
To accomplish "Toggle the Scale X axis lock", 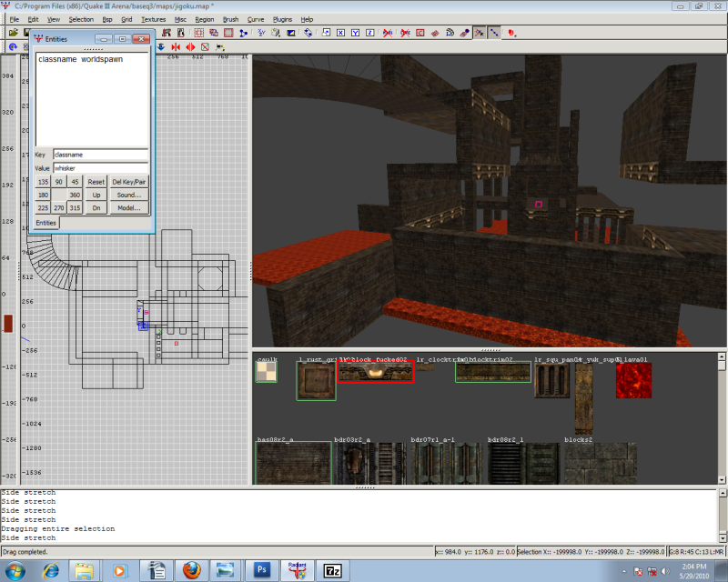I will [x=340, y=33].
